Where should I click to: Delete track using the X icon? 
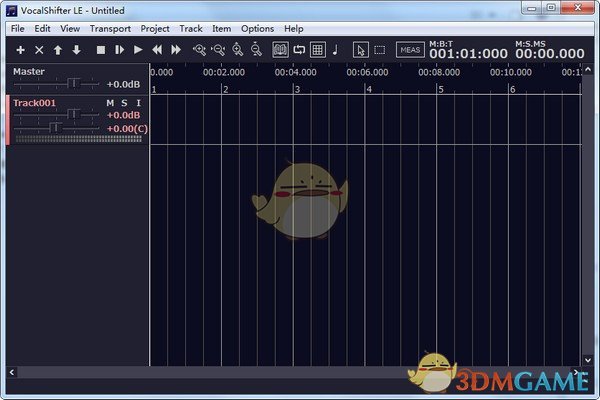pos(39,50)
